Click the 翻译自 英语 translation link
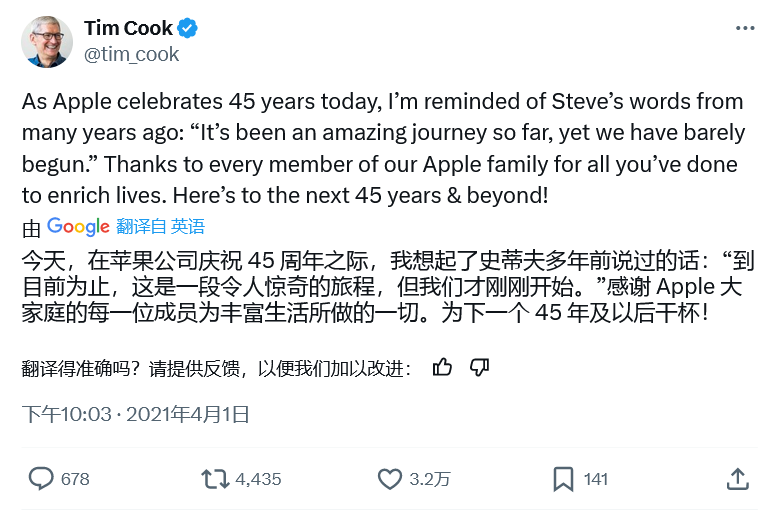Screen dimensions: 780x511 160,227
